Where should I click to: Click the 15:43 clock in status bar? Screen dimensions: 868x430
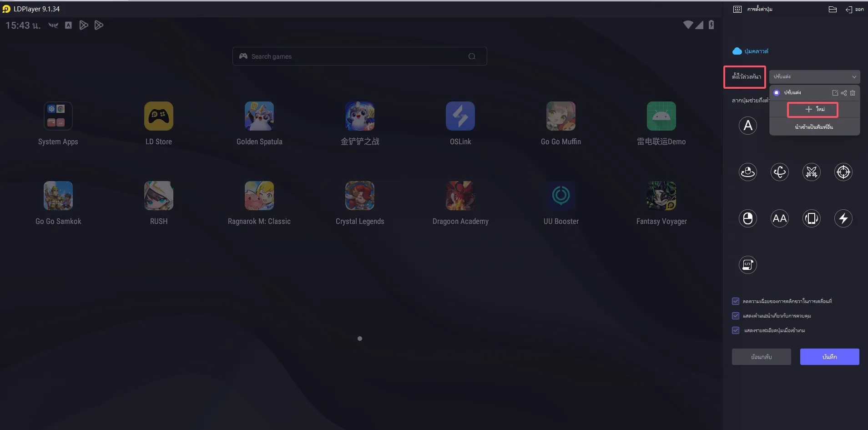(23, 25)
